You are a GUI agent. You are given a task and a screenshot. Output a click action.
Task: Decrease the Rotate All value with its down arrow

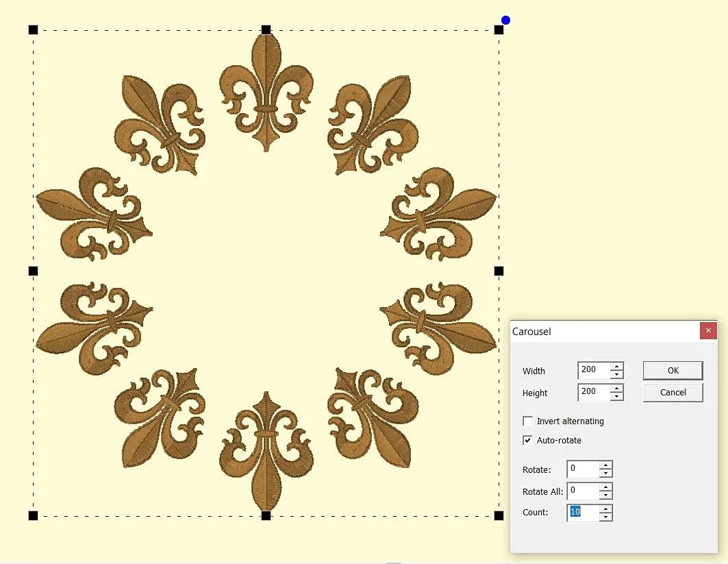tap(605, 496)
